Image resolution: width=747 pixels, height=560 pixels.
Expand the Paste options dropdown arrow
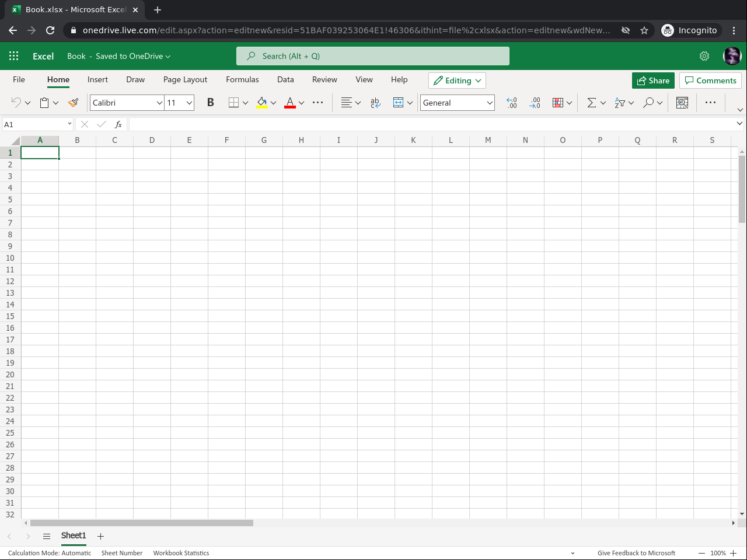click(55, 103)
